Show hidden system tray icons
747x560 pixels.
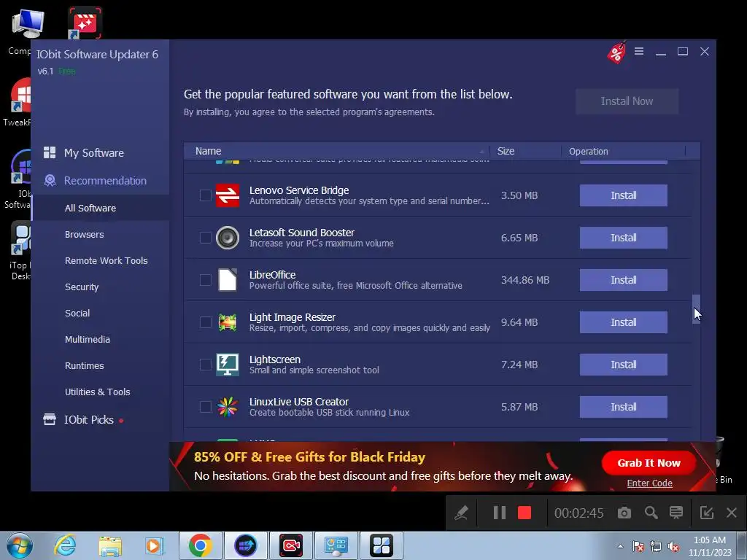[x=620, y=546]
